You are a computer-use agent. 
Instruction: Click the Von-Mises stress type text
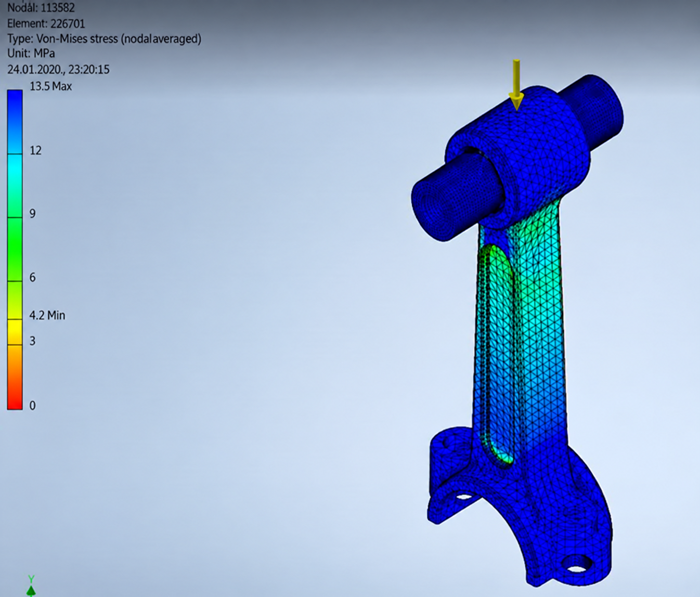click(104, 38)
